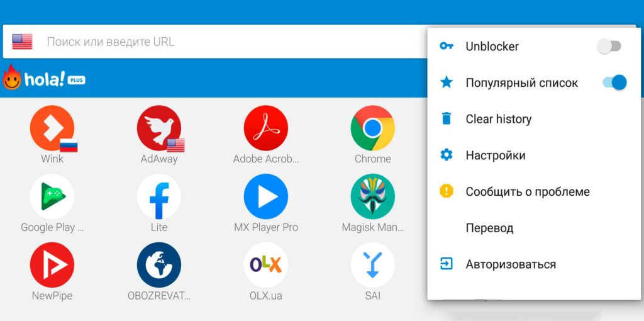Launch Facebook Lite icon
Image resolution: width=644 pixels, height=321 pixels.
coord(159,196)
